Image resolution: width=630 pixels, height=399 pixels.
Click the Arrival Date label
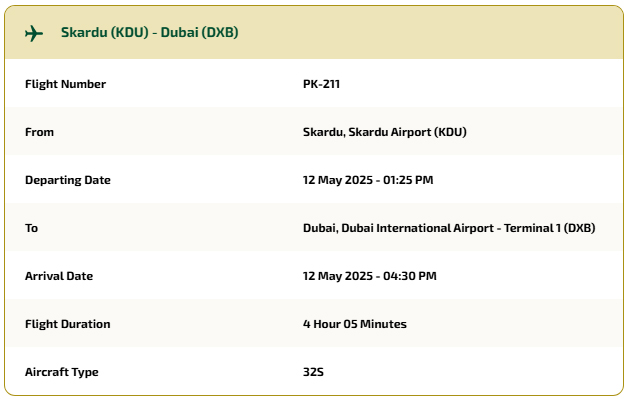pos(59,276)
